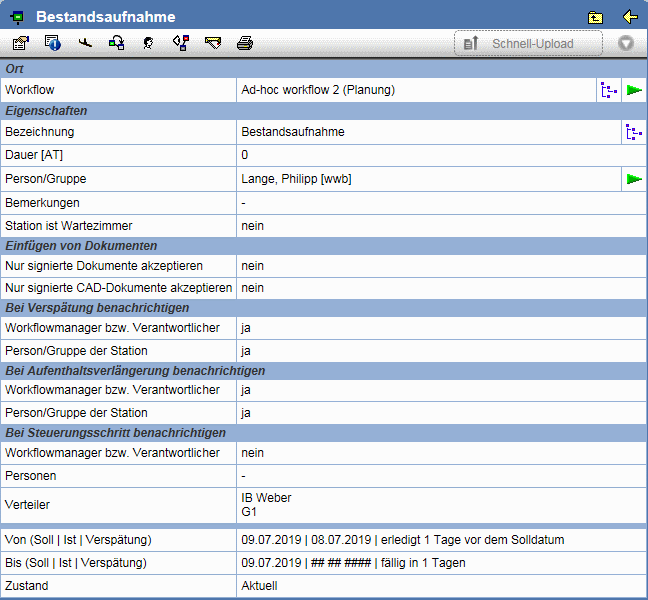This screenshot has width=648, height=600.
Task: Click the yellow envelope icon in toolbar
Action: point(212,43)
